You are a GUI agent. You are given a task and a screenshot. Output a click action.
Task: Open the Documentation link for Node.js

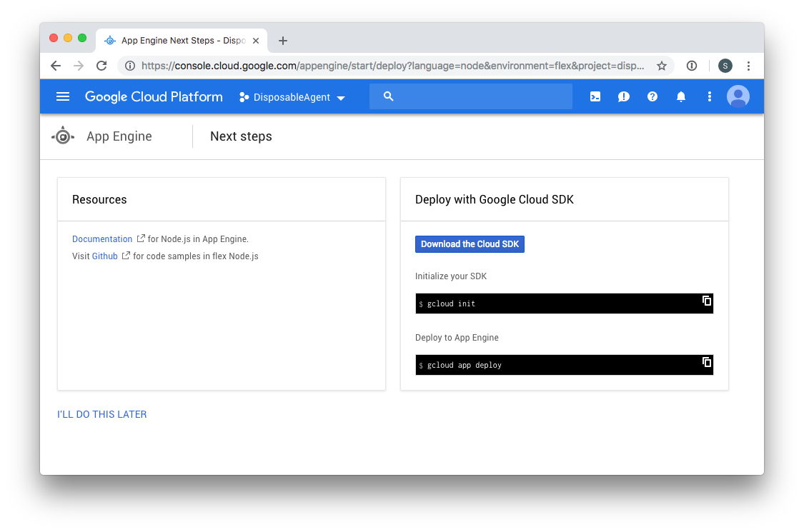point(102,239)
